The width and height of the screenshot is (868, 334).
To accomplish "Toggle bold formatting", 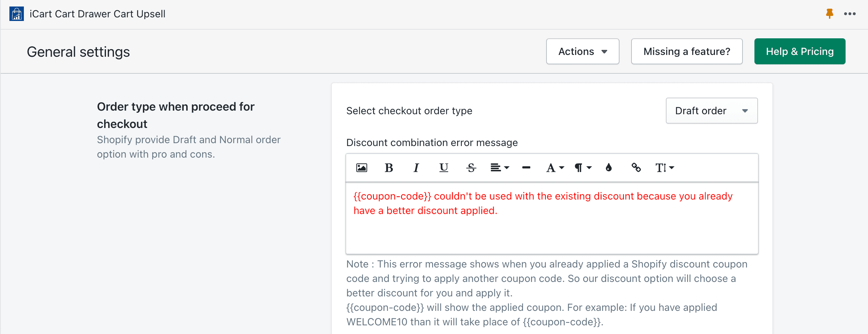I will 389,168.
